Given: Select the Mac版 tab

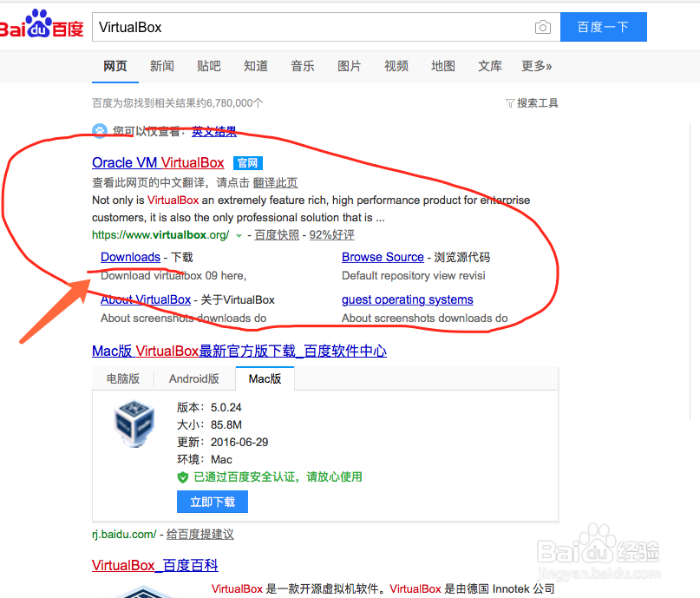Looking at the screenshot, I should (x=265, y=378).
